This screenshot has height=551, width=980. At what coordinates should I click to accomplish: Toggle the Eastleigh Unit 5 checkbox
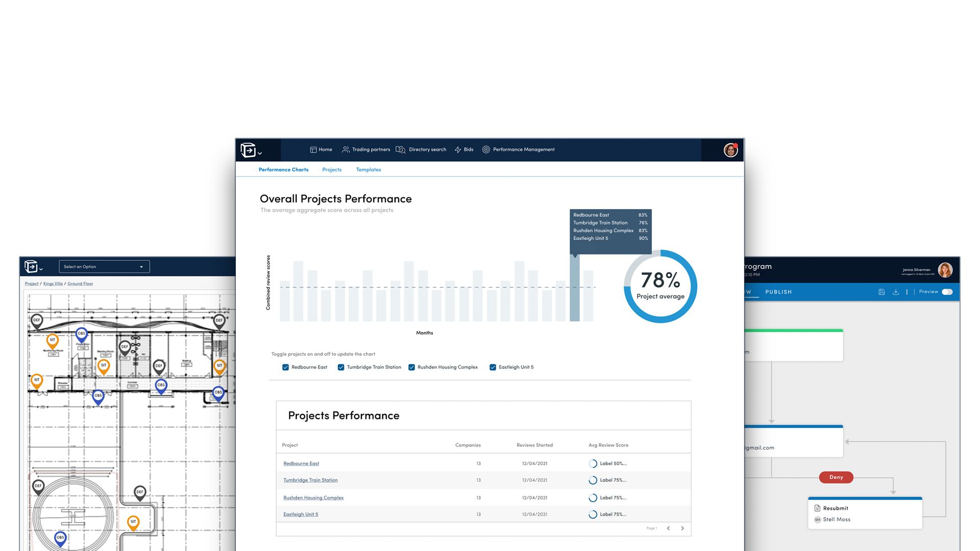tap(493, 367)
